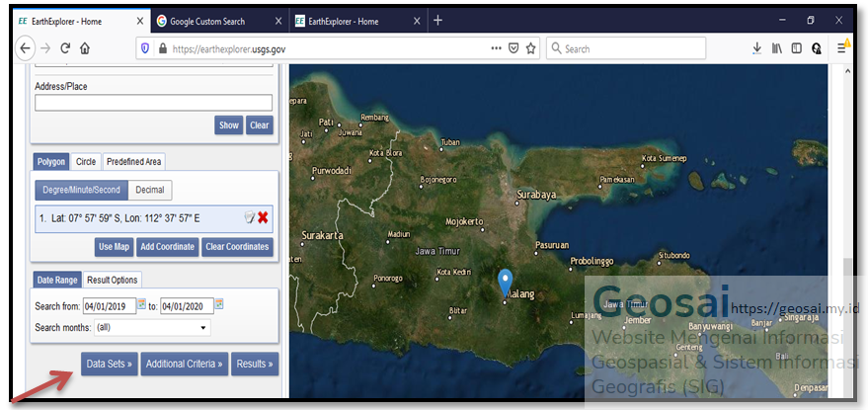The width and height of the screenshot is (868, 410).
Task: Click the Firefox account avatar icon
Action: (x=817, y=48)
